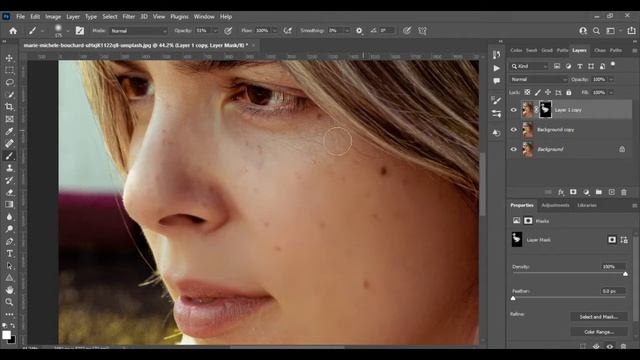Toggle pixel layer filter in Layers panel

tap(557, 66)
